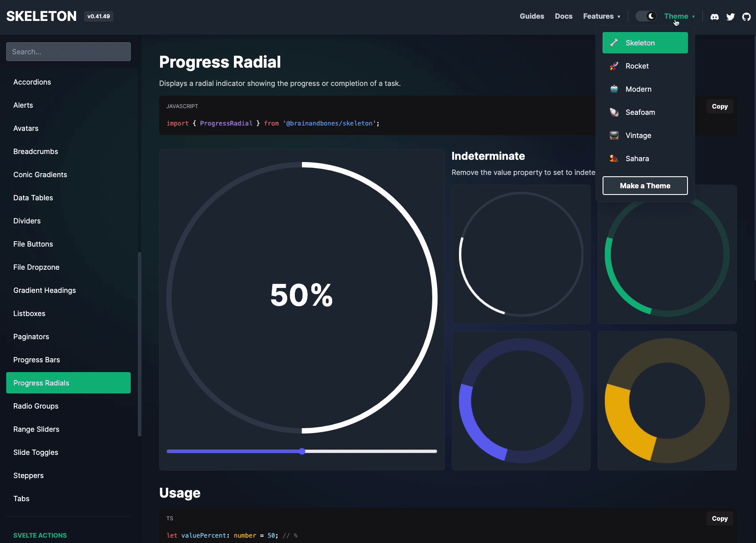Click the SVELTE ACTIONS sidebar heading

point(40,535)
